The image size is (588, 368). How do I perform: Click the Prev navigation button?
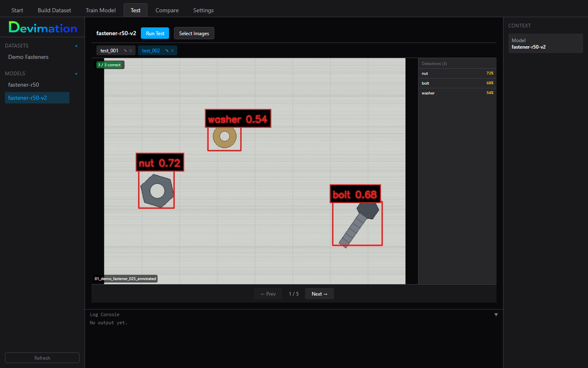(268, 294)
